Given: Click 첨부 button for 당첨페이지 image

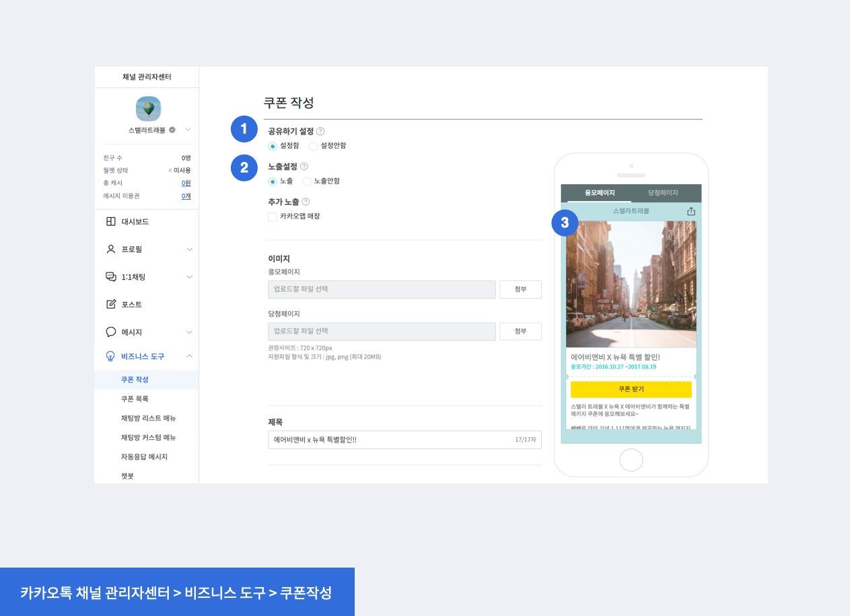Looking at the screenshot, I should click(x=520, y=332).
